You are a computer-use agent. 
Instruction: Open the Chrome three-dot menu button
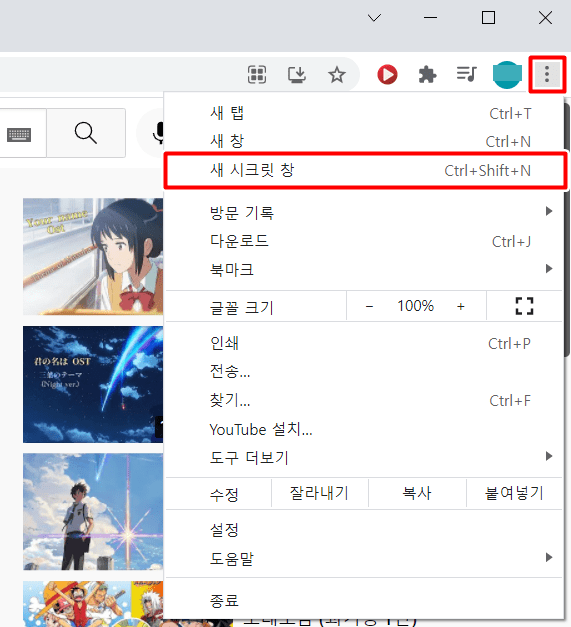click(x=547, y=74)
